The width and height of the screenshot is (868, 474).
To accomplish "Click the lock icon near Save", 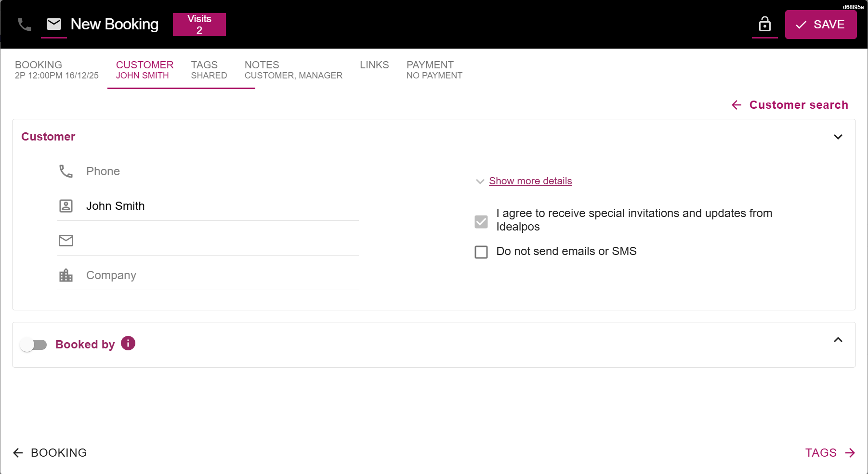I will 764,25.
